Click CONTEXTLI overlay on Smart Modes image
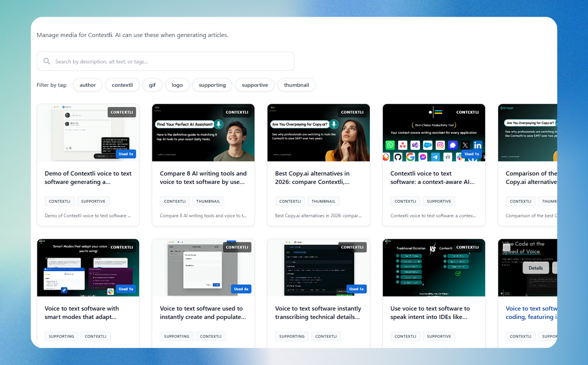 point(122,247)
